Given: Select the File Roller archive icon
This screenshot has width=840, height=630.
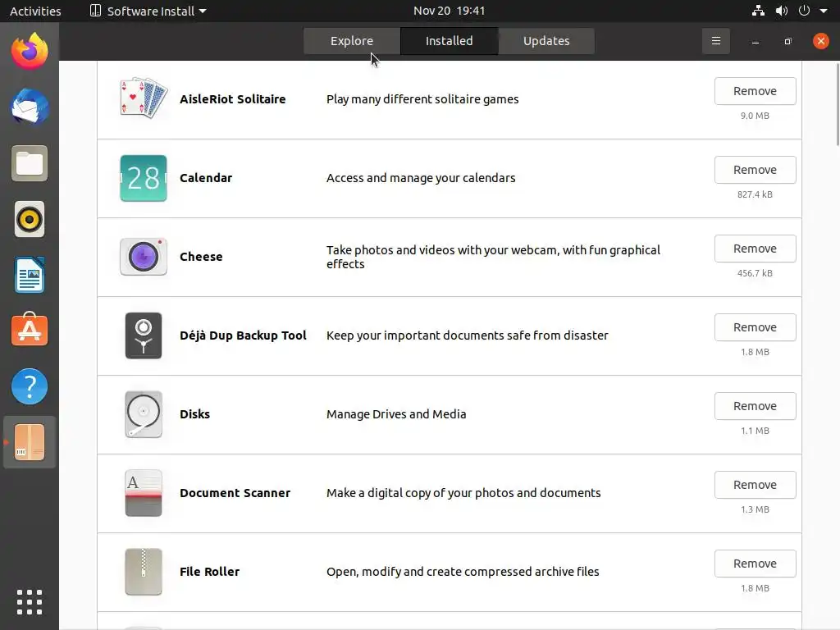Looking at the screenshot, I should point(144,572).
